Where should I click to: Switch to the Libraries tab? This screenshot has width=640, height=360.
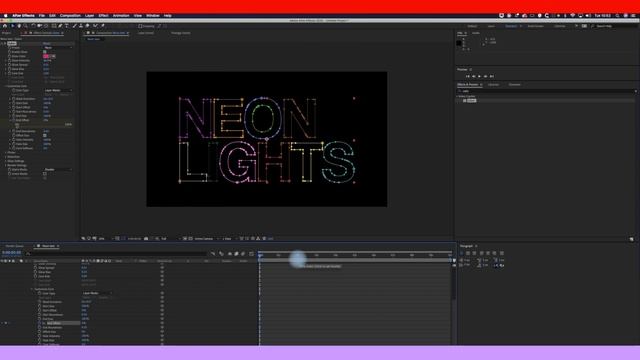(493, 84)
